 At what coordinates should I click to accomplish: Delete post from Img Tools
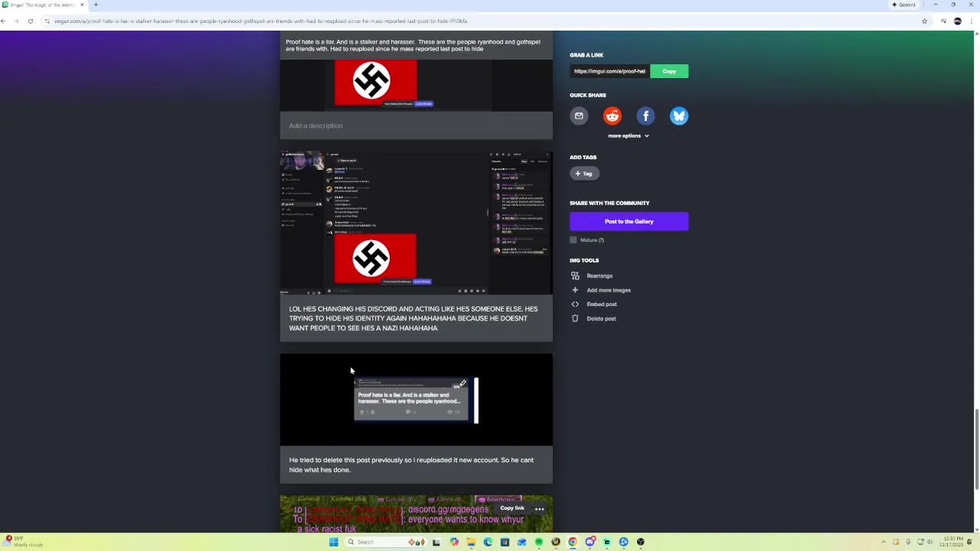click(x=601, y=318)
